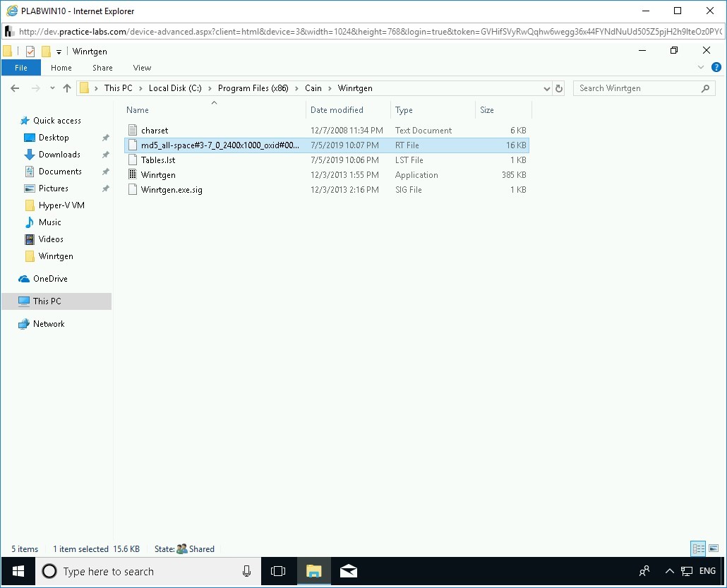This screenshot has width=727, height=588.
Task: Click the microphone icon in search box
Action: click(x=245, y=571)
